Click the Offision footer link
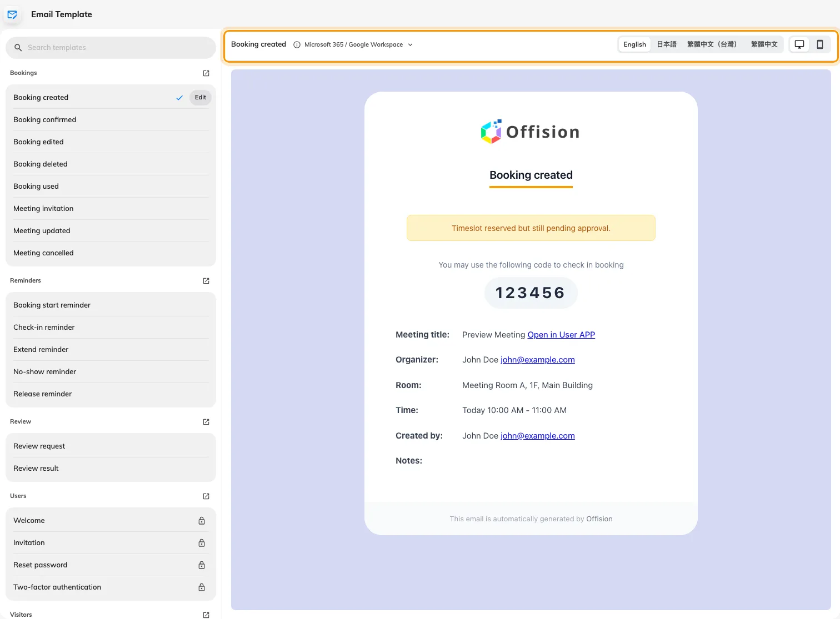The height and width of the screenshot is (619, 840). point(599,519)
